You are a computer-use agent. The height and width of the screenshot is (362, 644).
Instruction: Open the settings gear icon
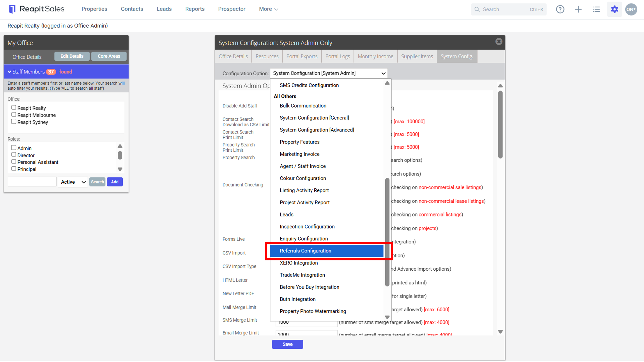tap(614, 9)
